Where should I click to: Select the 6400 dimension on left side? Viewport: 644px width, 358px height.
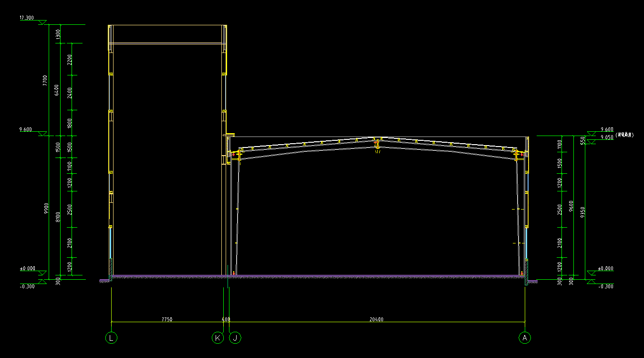[x=57, y=89]
